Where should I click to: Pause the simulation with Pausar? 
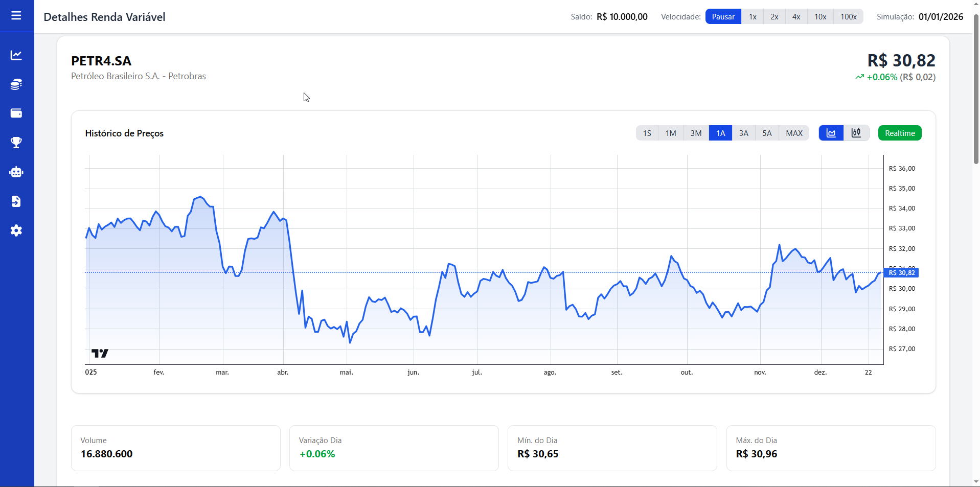coord(723,17)
